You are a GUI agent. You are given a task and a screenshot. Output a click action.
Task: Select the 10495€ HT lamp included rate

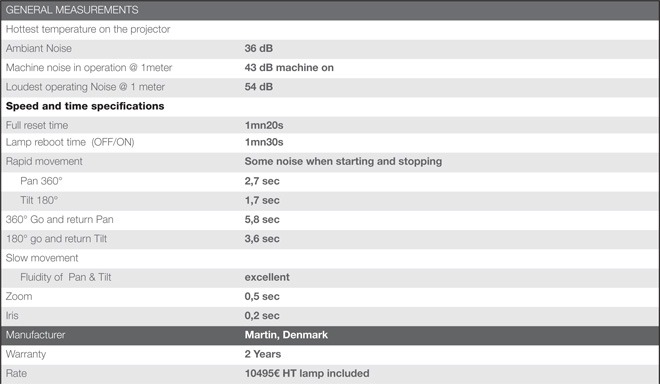pyautogui.click(x=307, y=373)
